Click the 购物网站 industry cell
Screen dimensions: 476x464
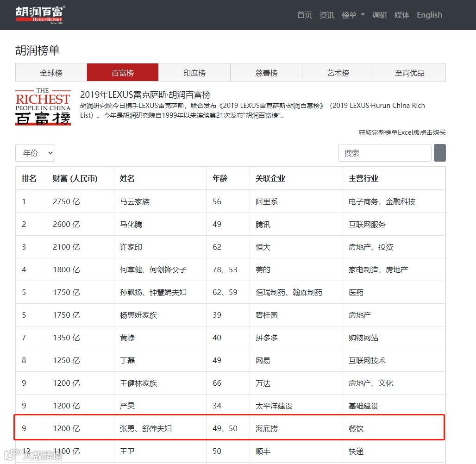(363, 338)
